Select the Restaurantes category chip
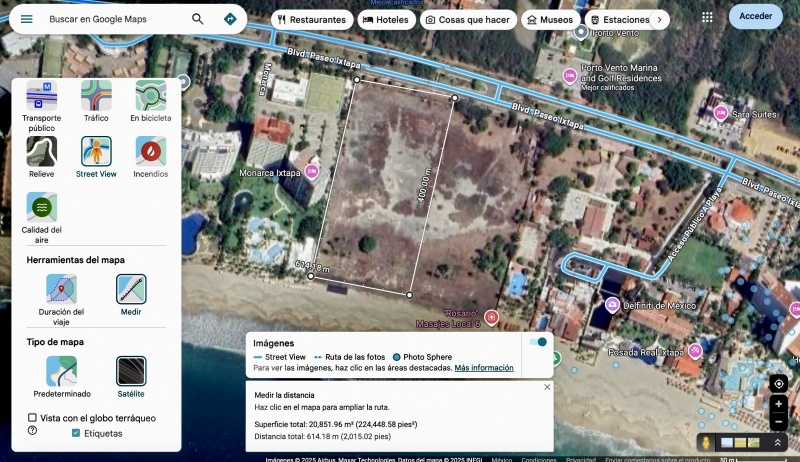 [x=312, y=19]
